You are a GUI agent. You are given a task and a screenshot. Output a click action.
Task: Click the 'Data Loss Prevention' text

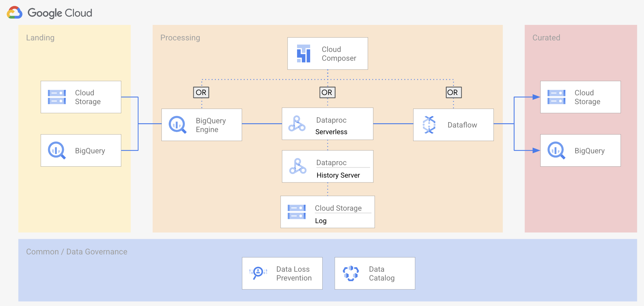pos(294,274)
